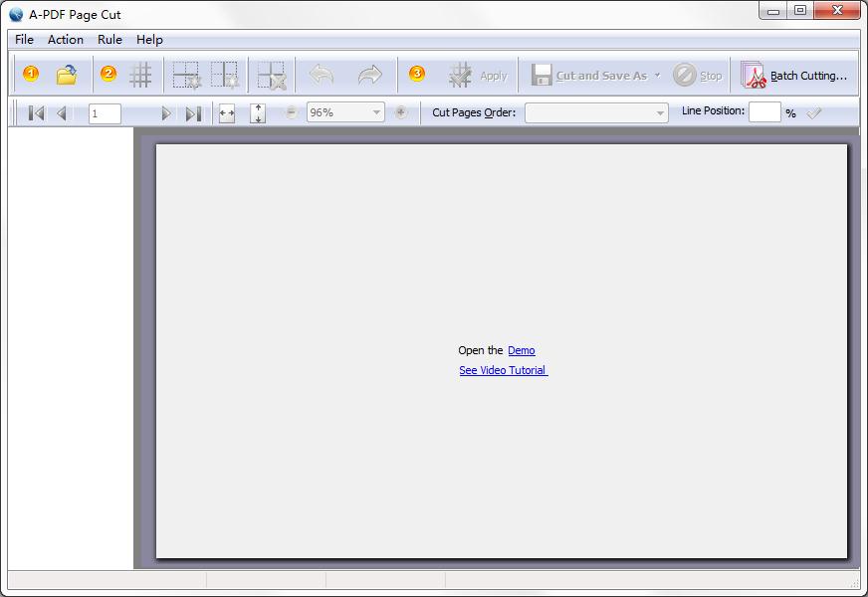Open the Demo link
Image resolution: width=868 pixels, height=597 pixels.
[522, 350]
